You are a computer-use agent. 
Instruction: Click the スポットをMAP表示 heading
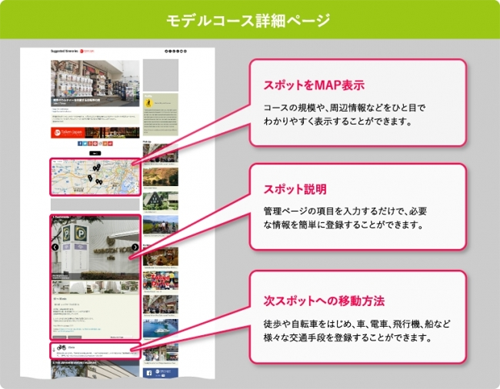[314, 85]
